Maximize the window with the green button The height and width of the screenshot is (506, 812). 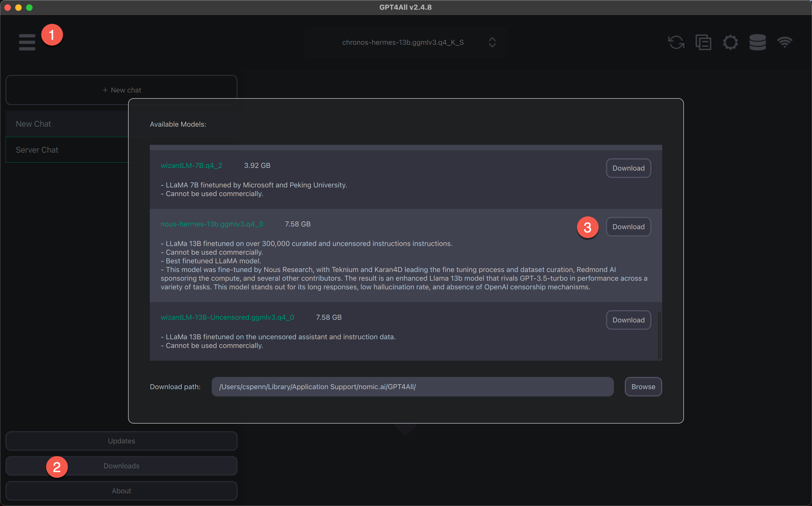[x=29, y=7]
